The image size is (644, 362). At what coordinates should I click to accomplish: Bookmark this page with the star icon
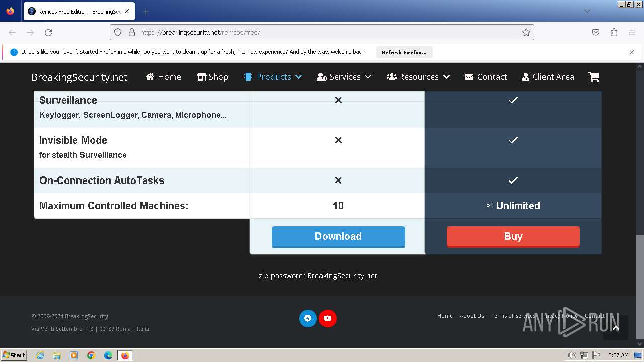526,32
